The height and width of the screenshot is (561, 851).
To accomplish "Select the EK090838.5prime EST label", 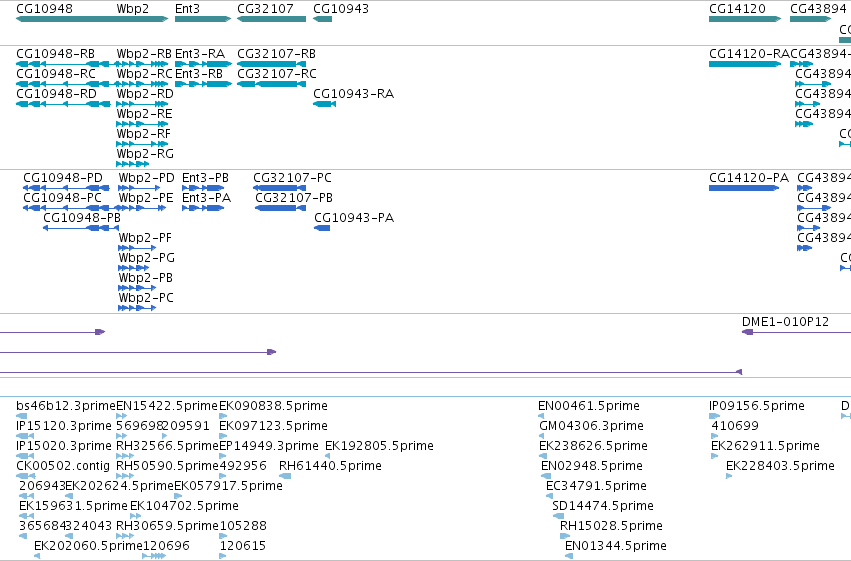I will [273, 406].
